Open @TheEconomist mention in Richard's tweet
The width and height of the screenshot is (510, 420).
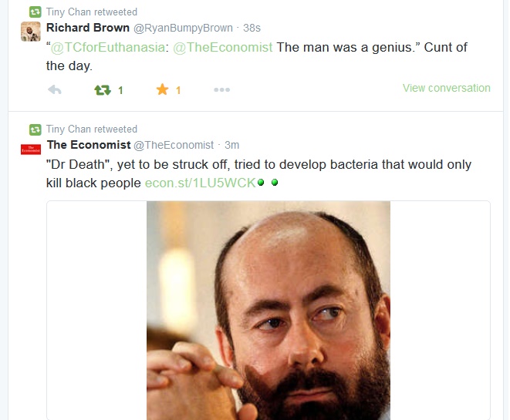click(223, 48)
